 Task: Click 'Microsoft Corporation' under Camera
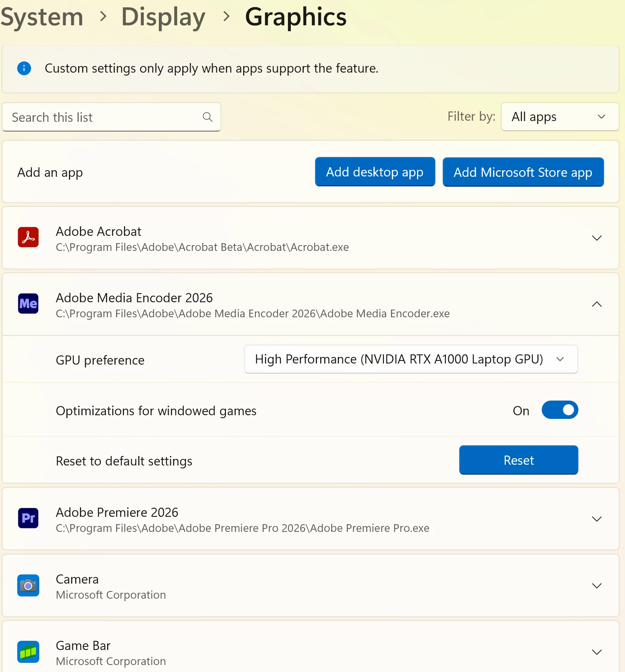click(111, 595)
